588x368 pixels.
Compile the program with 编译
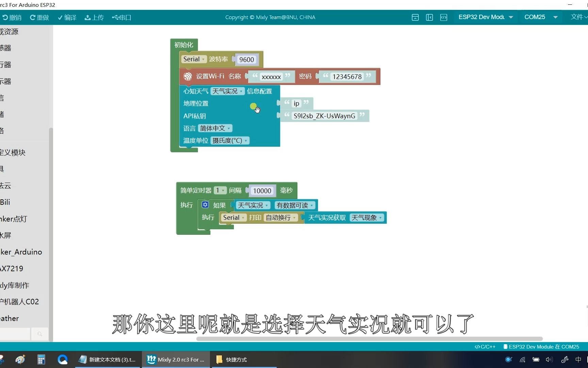(67, 17)
